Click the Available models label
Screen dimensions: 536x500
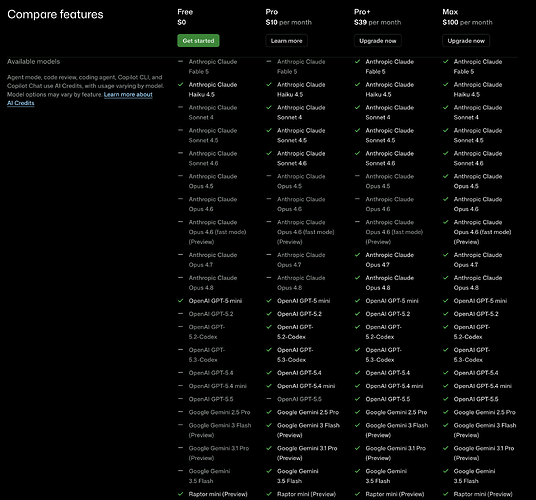click(x=34, y=62)
